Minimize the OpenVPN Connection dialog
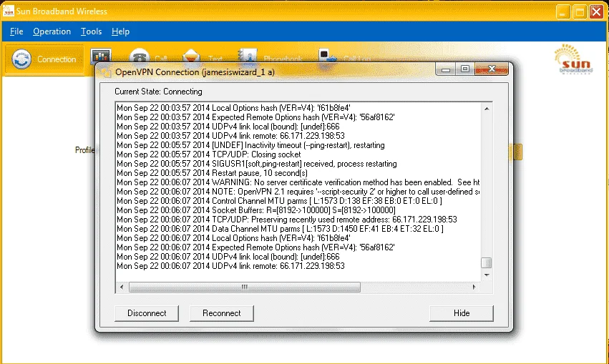The height and width of the screenshot is (364, 609). [446, 69]
